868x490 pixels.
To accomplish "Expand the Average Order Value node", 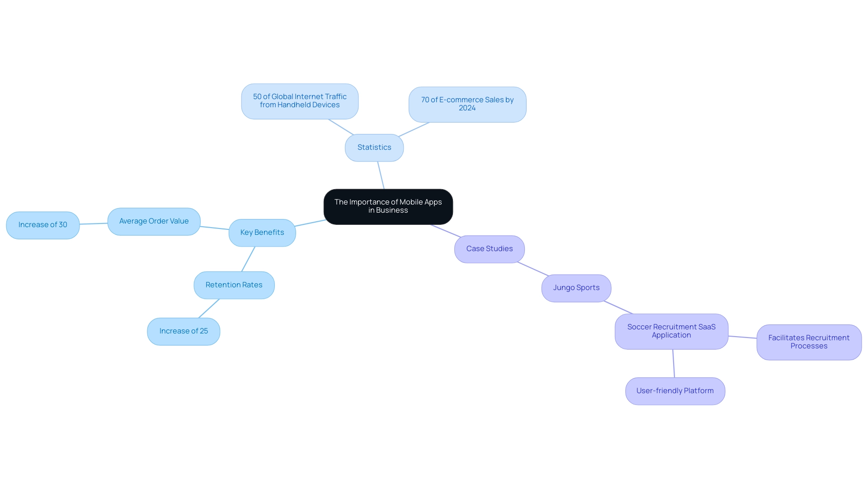I will [x=154, y=221].
